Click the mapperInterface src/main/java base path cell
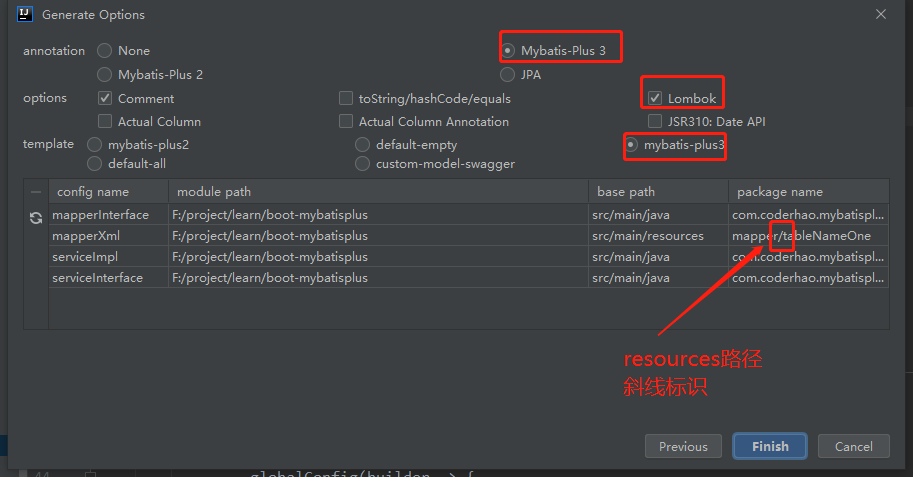The width and height of the screenshot is (913, 477). 659,215
